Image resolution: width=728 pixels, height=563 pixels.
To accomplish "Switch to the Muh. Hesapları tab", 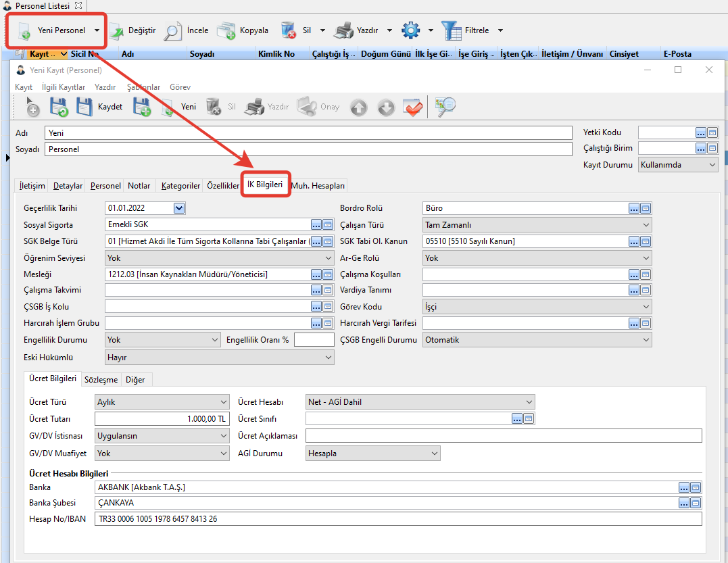I will [318, 186].
